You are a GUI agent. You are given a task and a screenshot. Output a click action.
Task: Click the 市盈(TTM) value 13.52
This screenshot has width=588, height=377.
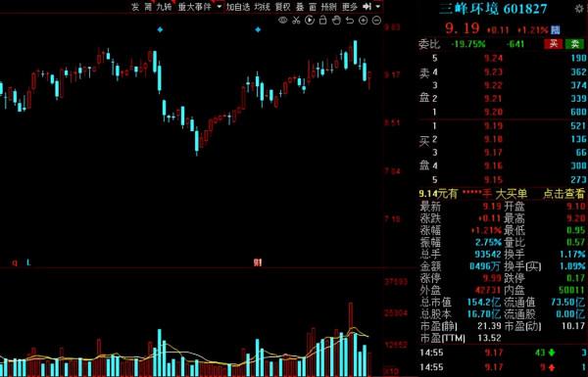coord(489,338)
